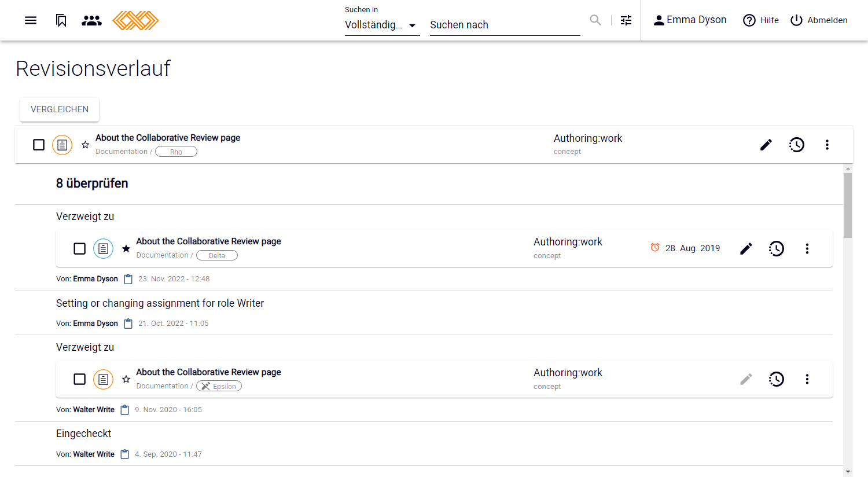868x492 pixels.
Task: Open the bookmarks icon in header
Action: 61,20
